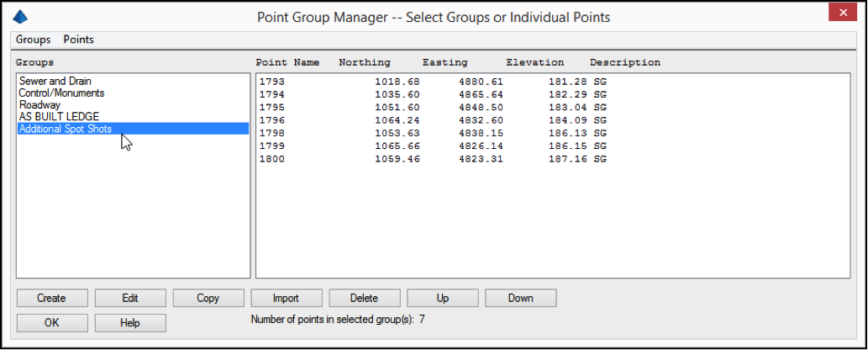Click the Create button

[x=52, y=298]
